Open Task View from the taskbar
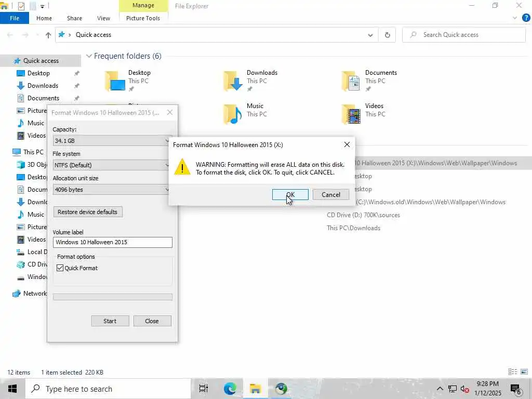 pyautogui.click(x=204, y=389)
